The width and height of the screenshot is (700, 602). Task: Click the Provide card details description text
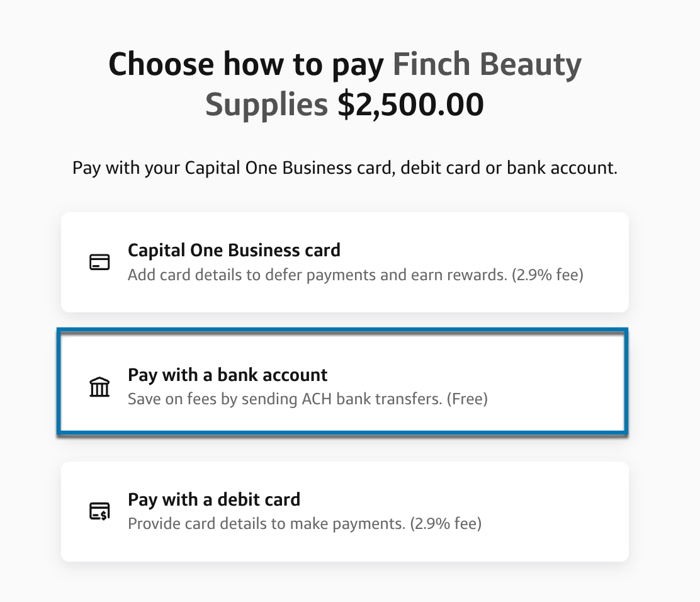tap(304, 523)
